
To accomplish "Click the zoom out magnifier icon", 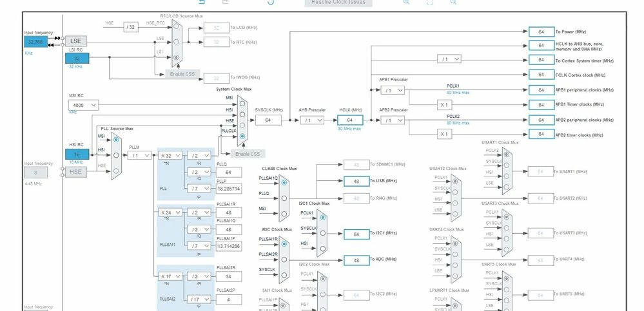I will 453,2.
